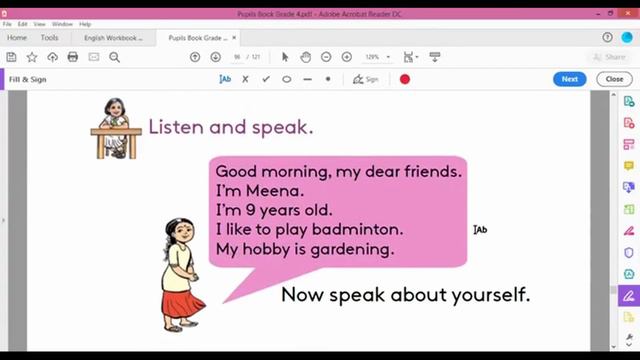Image resolution: width=640 pixels, height=360 pixels.
Task: Close the Pupils Book Grade tab
Action: (234, 38)
